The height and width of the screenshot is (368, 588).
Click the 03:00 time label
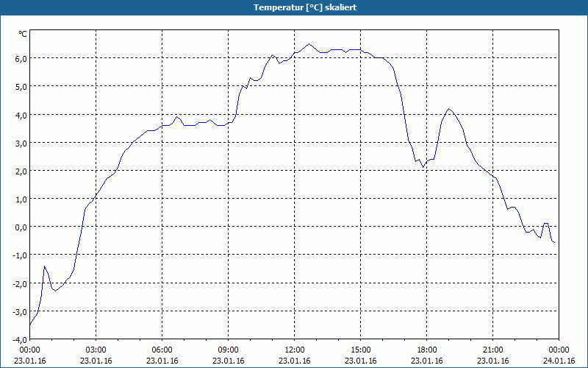[96, 350]
